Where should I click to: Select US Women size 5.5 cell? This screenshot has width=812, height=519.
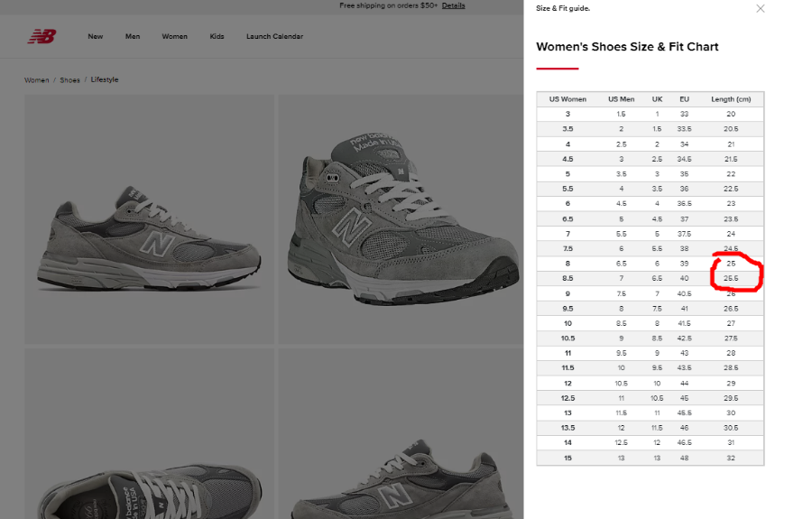[x=567, y=189]
